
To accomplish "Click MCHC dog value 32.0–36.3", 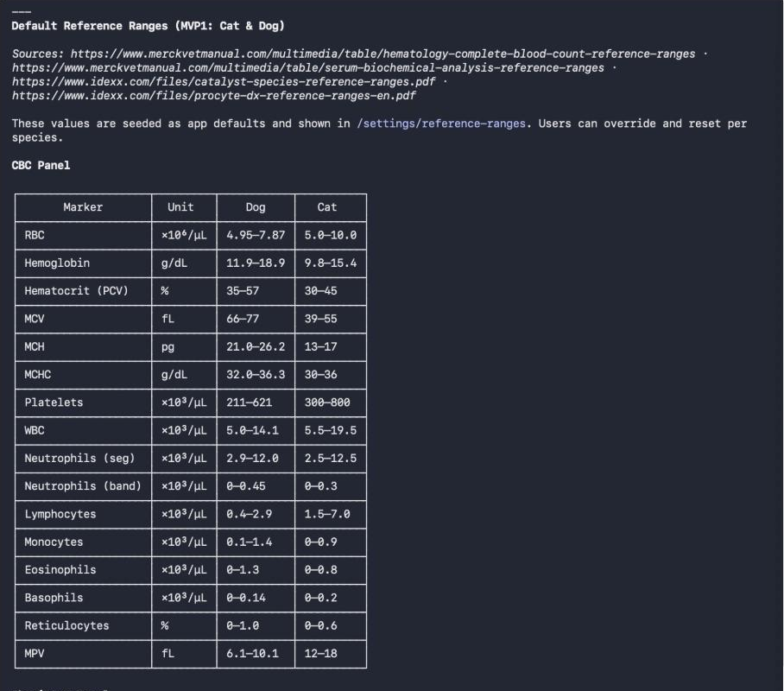I will point(256,375).
